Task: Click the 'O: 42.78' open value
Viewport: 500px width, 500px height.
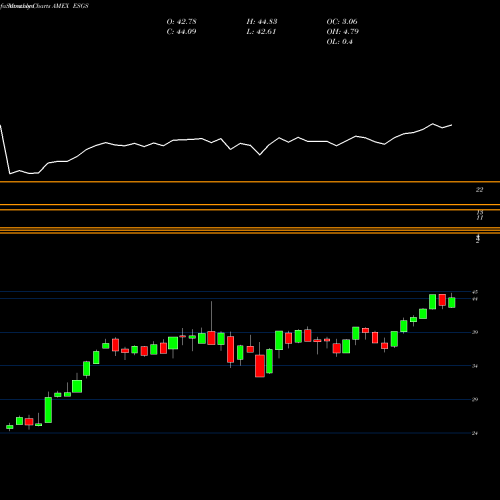Action: [x=181, y=22]
